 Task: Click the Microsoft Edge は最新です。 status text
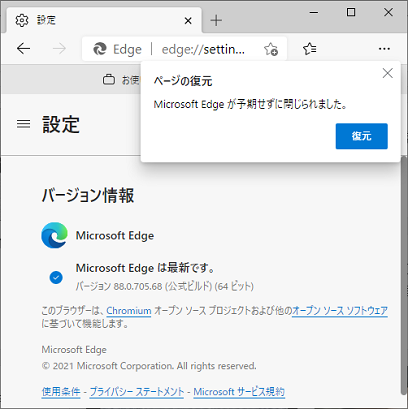pyautogui.click(x=146, y=268)
